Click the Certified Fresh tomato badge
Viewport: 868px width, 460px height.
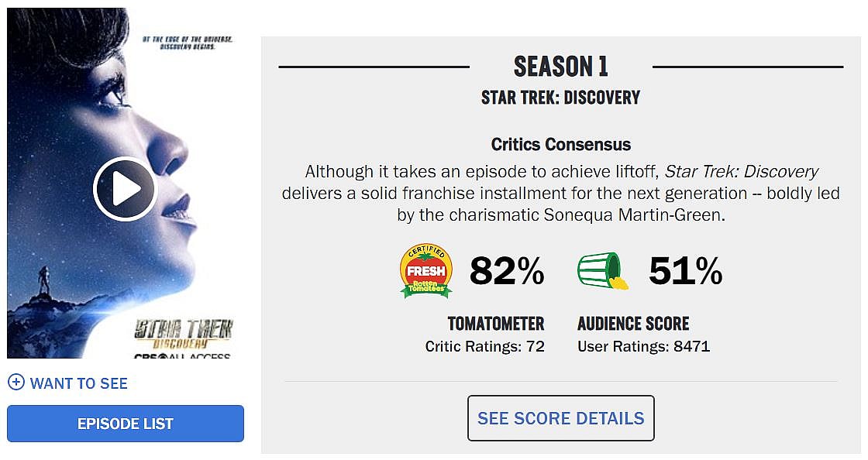(425, 270)
